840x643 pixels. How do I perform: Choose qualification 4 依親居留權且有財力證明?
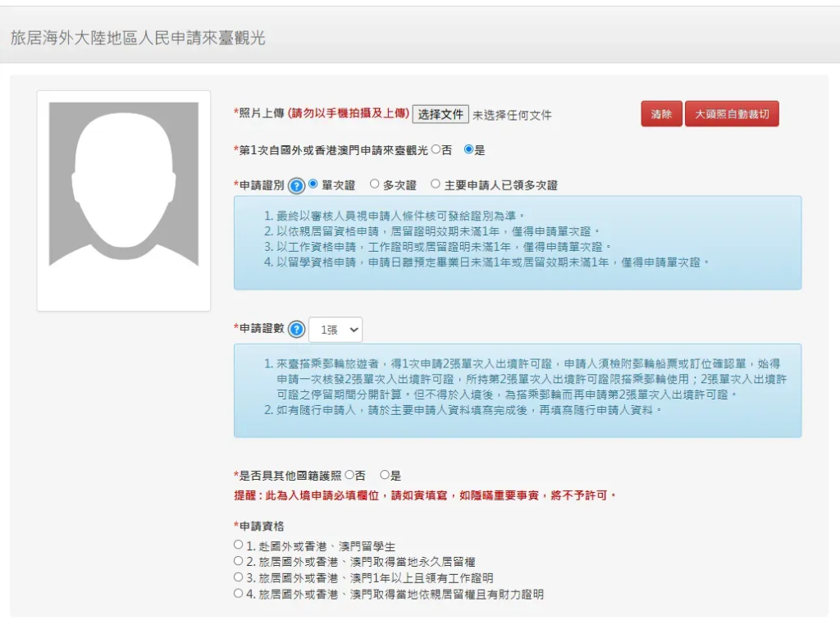coord(239,593)
